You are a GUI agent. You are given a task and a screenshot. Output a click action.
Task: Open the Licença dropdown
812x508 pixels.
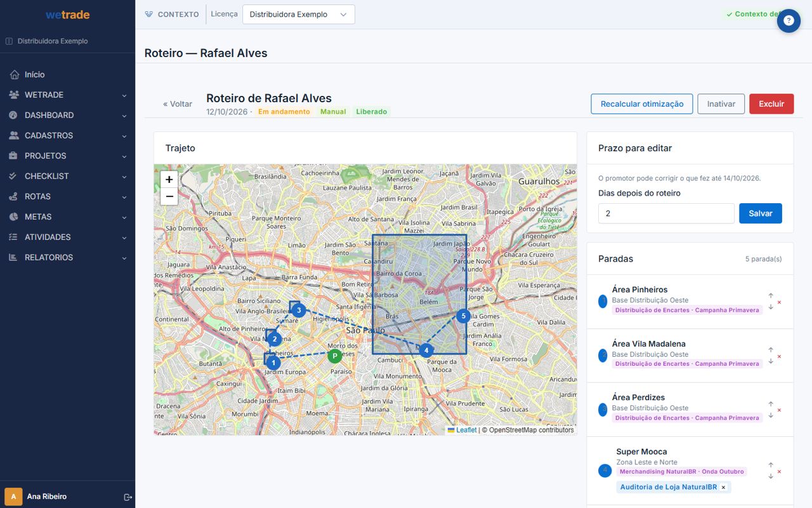click(299, 15)
